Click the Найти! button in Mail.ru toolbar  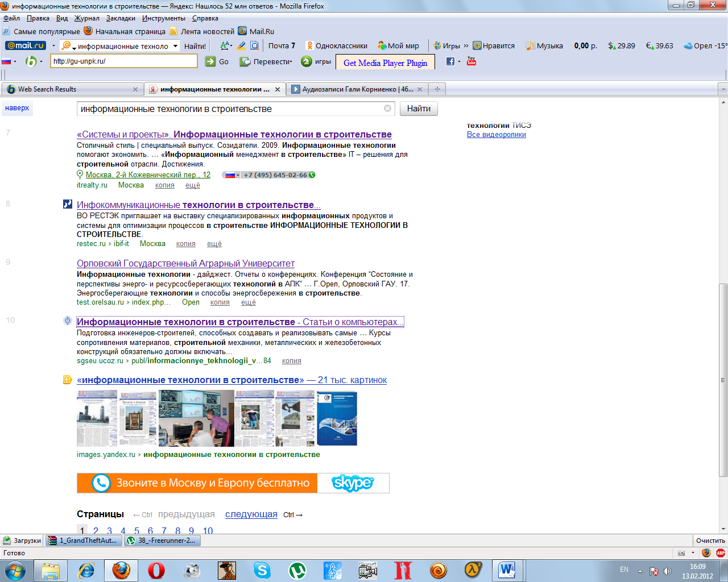pyautogui.click(x=195, y=46)
